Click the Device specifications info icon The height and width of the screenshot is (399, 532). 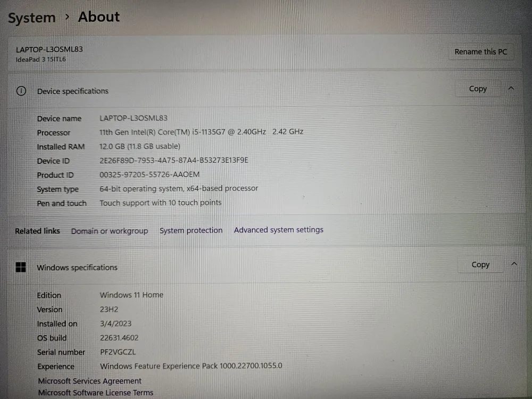tap(21, 91)
